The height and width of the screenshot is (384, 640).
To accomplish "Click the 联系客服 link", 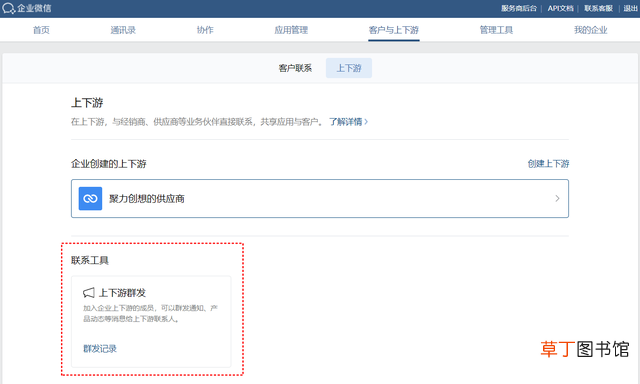I will [x=598, y=8].
